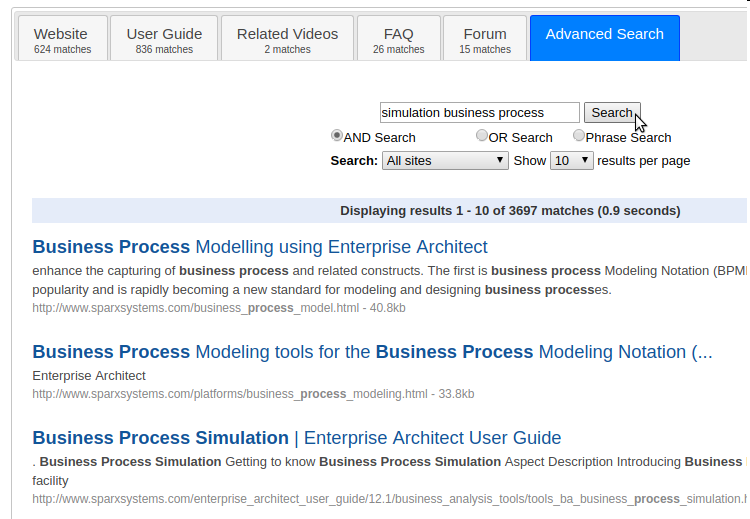Click the results count status bar
The height and width of the screenshot is (519, 750).
tap(510, 211)
